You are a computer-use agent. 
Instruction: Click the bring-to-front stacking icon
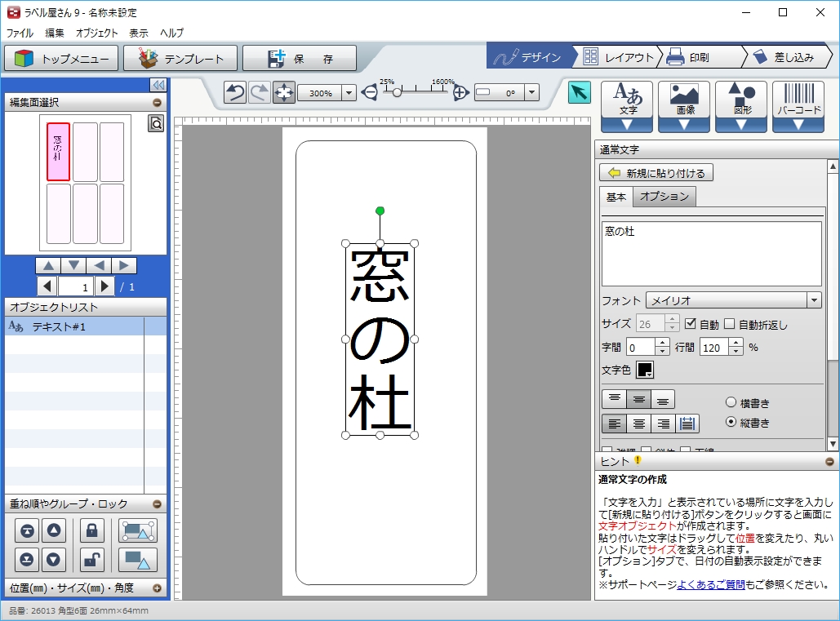[26, 530]
